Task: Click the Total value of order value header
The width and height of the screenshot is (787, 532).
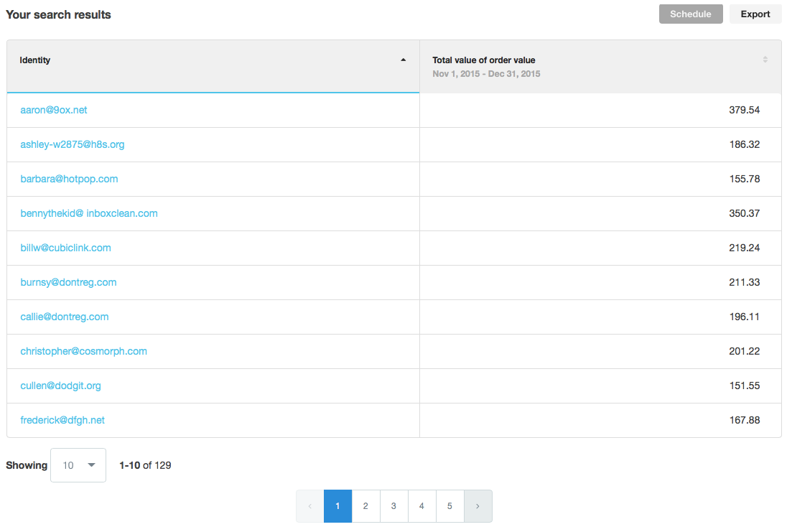Action: click(484, 60)
